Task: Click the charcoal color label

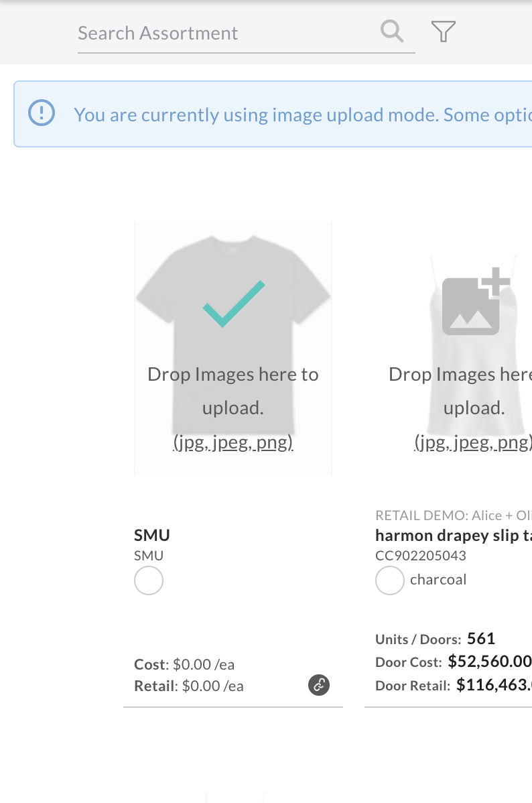Action: click(x=438, y=579)
